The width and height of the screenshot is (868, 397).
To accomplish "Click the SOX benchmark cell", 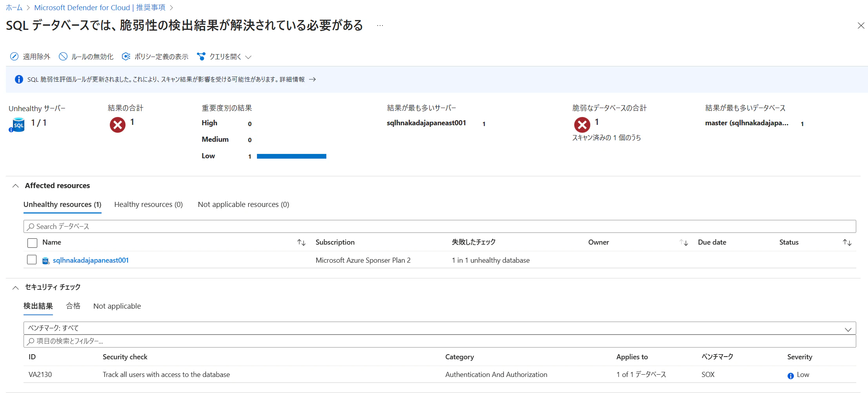I will point(708,375).
